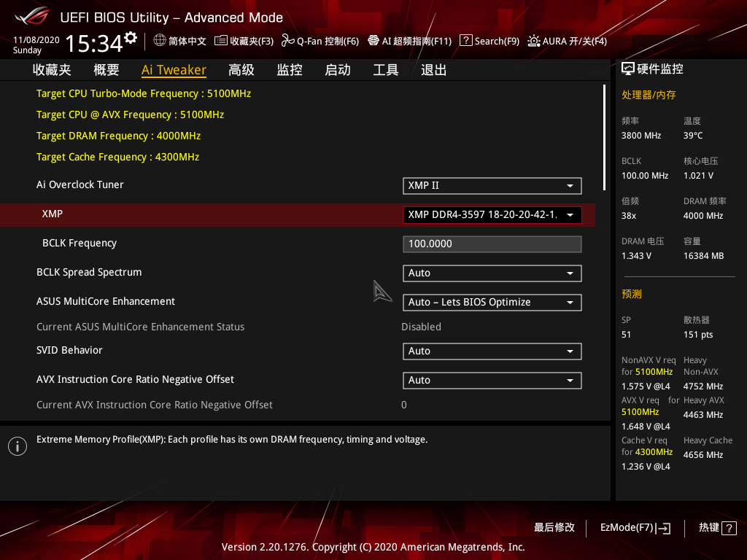Click the 预测 section heading
The height and width of the screenshot is (560, 747).
(x=632, y=294)
